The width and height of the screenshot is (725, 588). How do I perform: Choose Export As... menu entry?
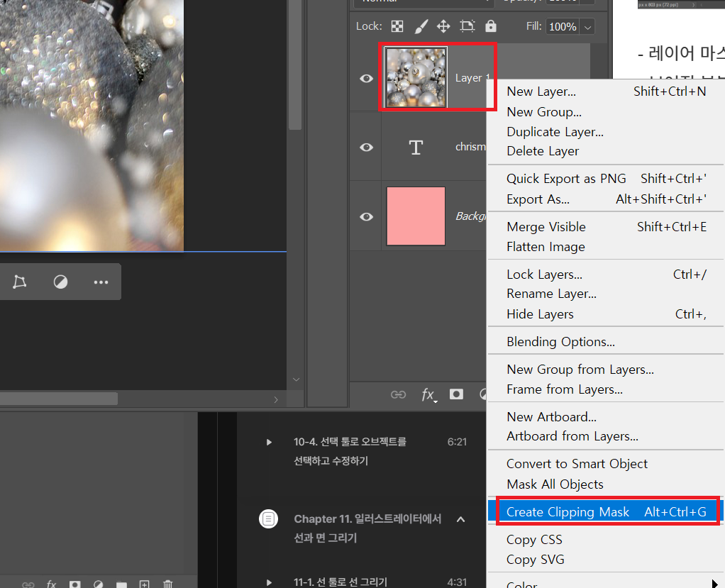pyautogui.click(x=606, y=199)
